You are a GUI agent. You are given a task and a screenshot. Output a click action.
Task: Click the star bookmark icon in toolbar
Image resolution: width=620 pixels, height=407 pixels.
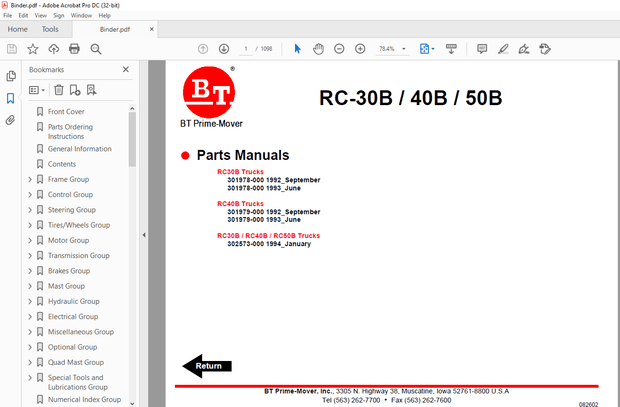click(33, 49)
